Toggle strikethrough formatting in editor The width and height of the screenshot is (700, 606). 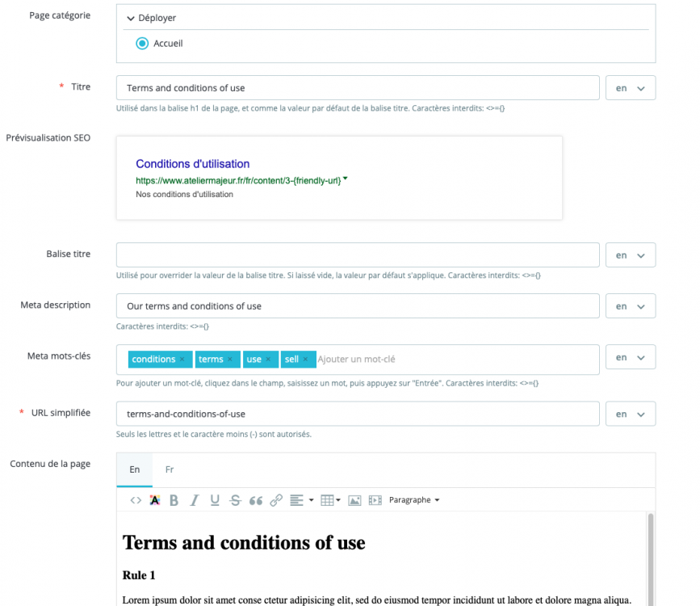tap(235, 500)
